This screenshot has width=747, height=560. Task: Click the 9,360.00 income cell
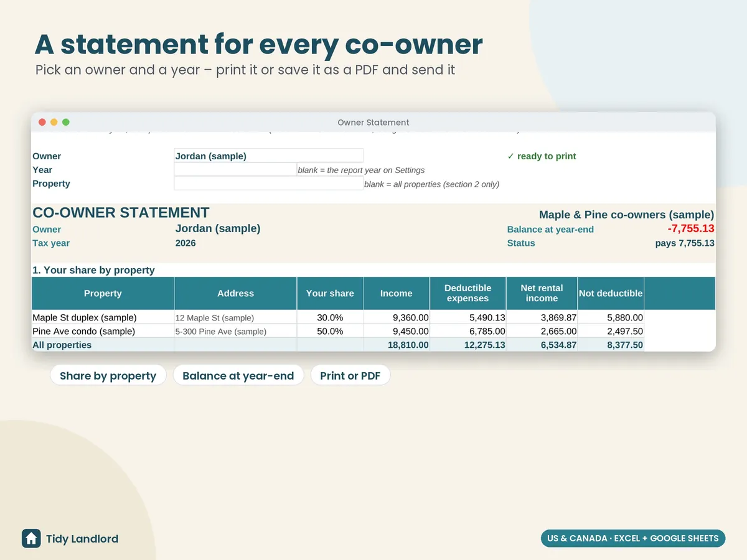pyautogui.click(x=397, y=317)
